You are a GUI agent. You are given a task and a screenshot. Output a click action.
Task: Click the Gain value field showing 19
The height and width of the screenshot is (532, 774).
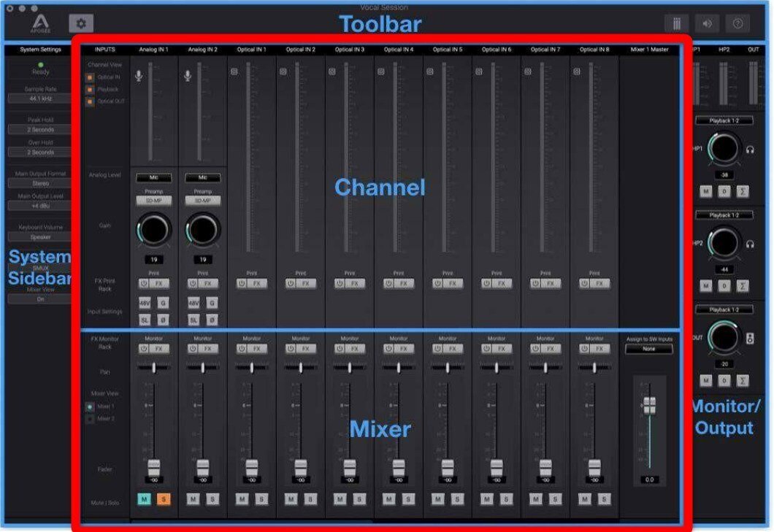tap(153, 258)
